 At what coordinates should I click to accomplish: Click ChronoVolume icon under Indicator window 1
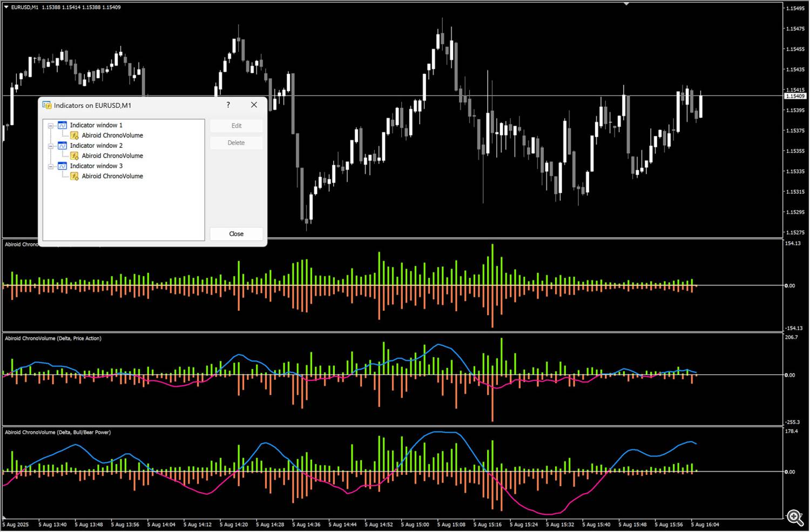[75, 135]
